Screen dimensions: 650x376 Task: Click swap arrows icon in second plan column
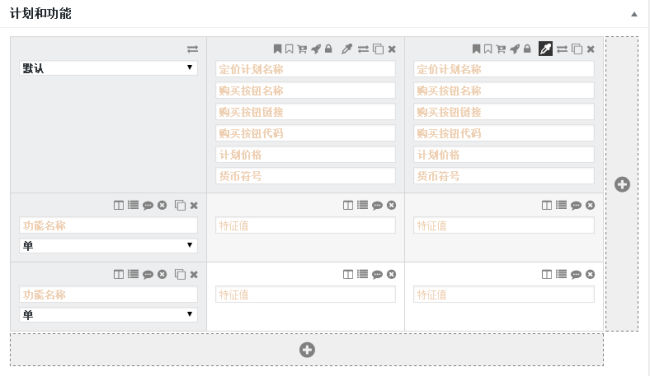tap(562, 49)
